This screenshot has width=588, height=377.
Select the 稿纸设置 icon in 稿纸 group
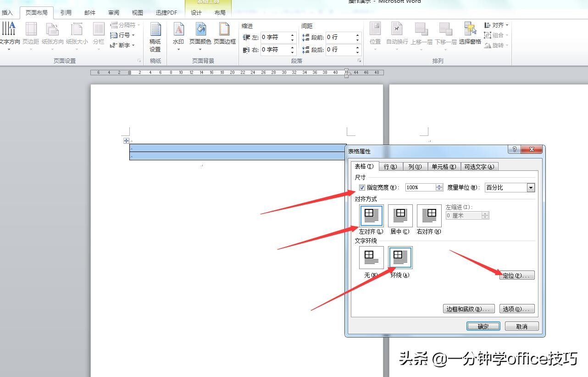[x=155, y=37]
